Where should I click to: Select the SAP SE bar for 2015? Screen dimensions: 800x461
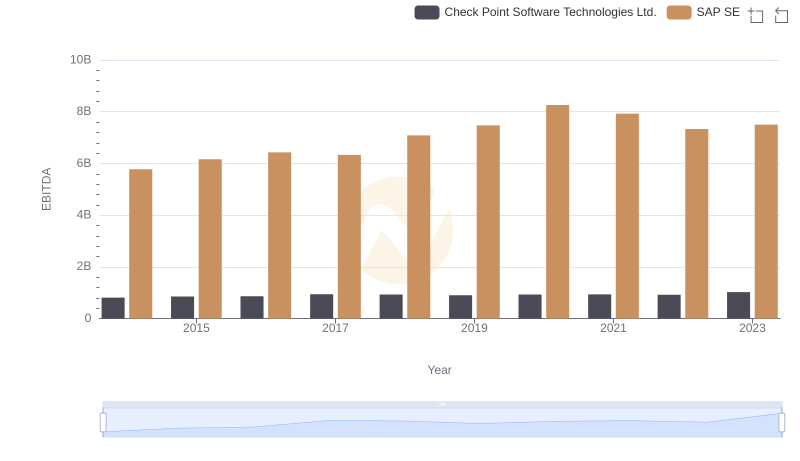point(210,239)
